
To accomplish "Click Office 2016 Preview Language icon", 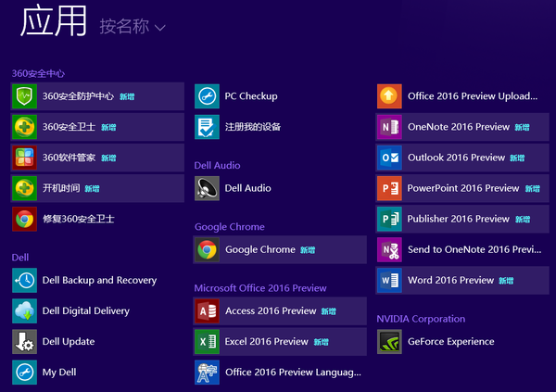I will [207, 373].
